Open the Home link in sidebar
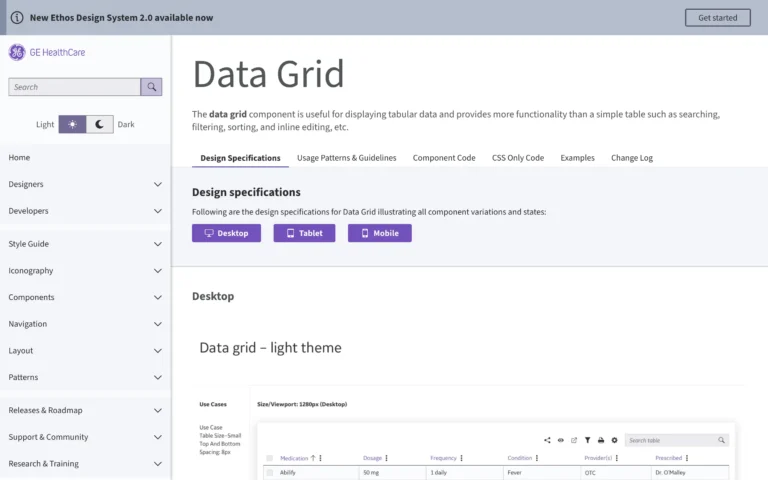Viewport: 768px width, 480px height. [x=20, y=157]
